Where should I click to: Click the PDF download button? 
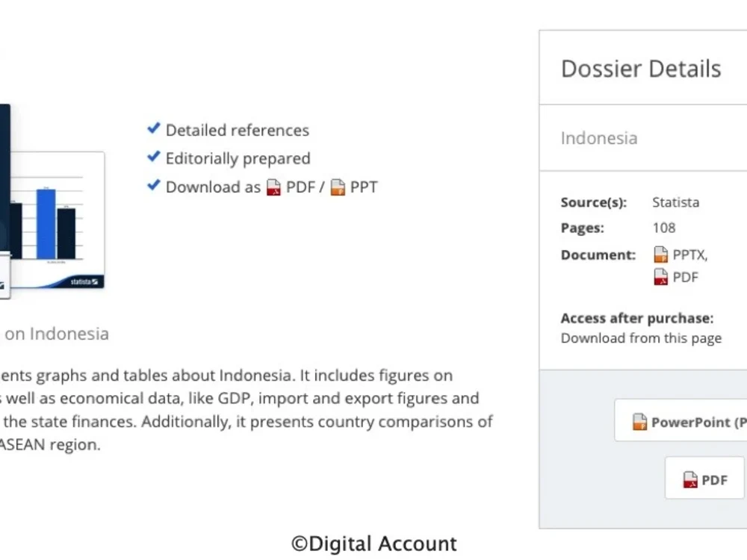(704, 478)
